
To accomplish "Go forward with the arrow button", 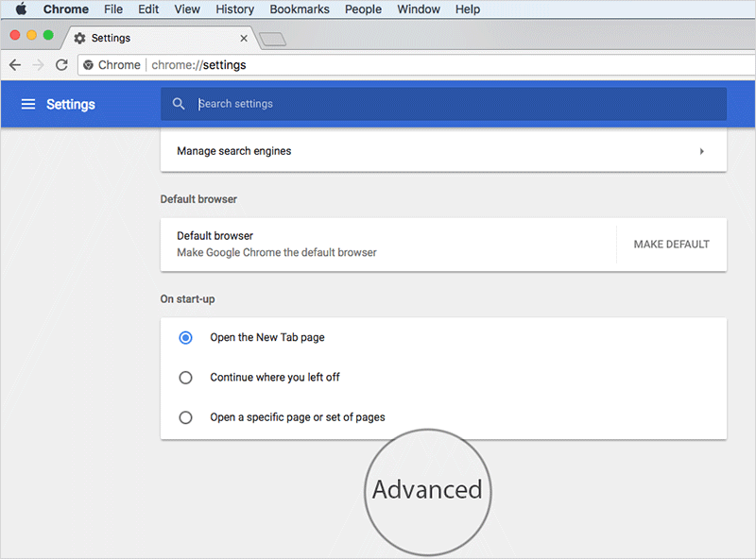I will click(38, 64).
